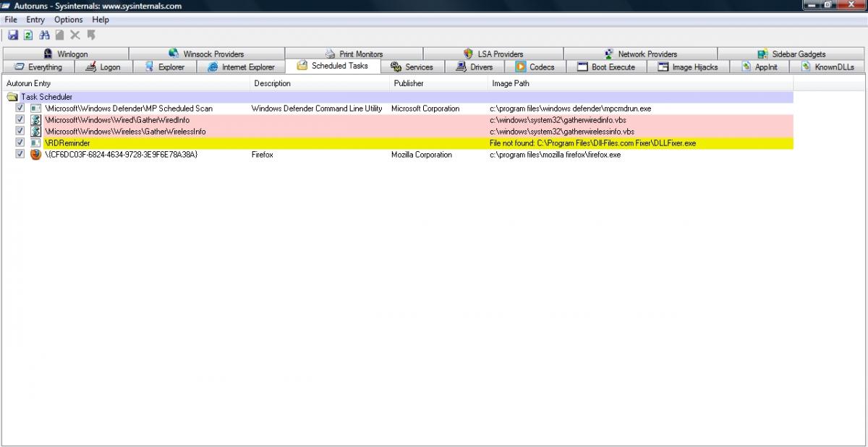Switch to the Image Hijacks tab
Viewport: 868px width, 447px height.
[x=688, y=67]
